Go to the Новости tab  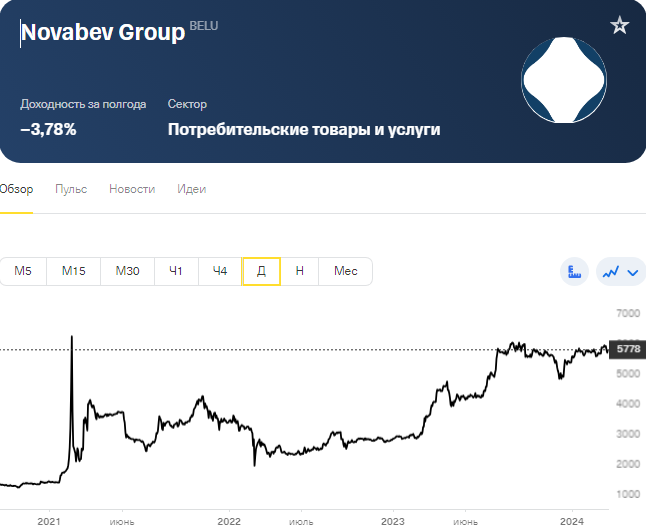point(132,189)
